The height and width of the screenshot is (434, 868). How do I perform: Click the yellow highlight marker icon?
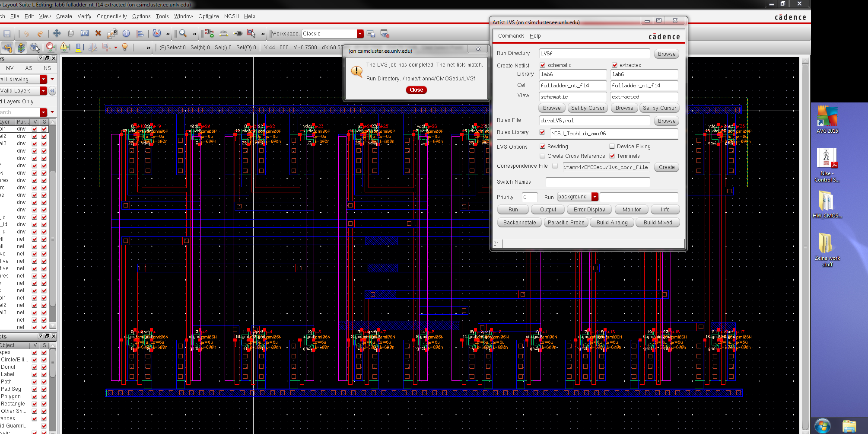point(79,48)
